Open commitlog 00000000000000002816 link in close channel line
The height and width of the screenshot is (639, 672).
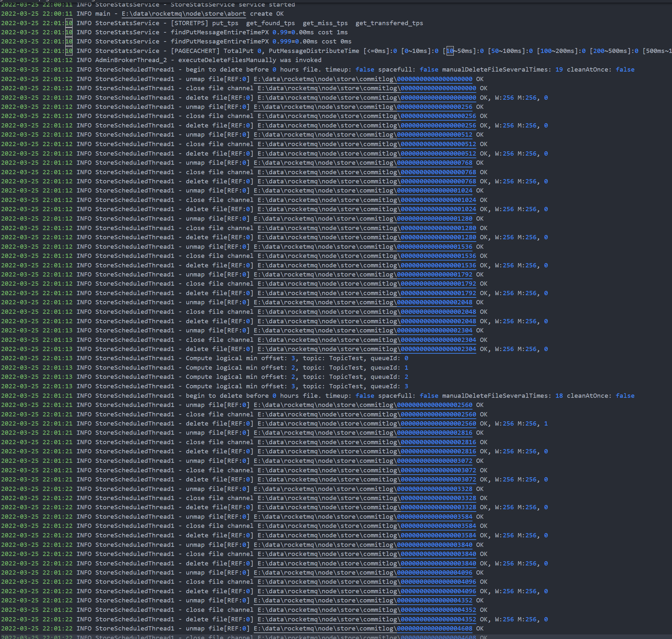pos(438,442)
